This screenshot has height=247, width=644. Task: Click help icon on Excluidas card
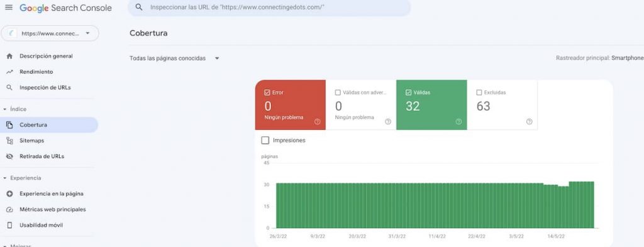click(530, 122)
